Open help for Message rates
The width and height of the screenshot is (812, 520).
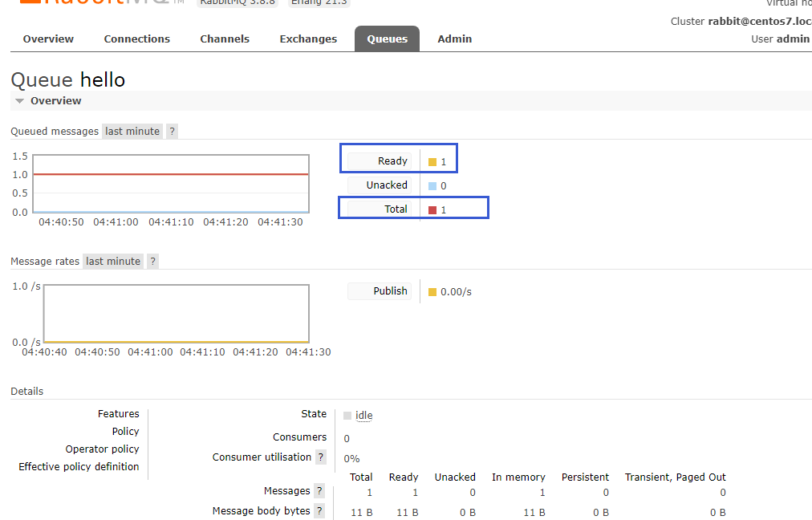click(x=152, y=262)
